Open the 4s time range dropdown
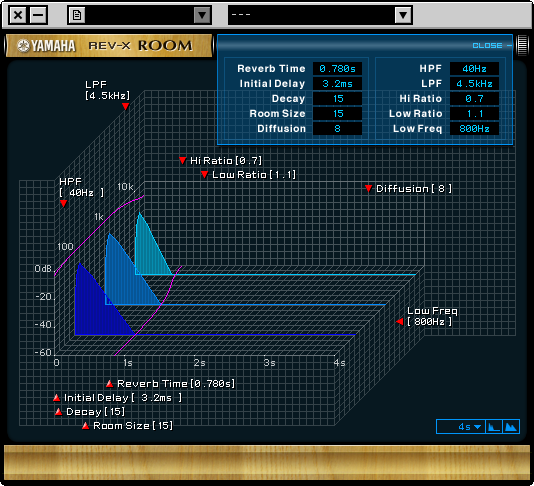 point(461,426)
